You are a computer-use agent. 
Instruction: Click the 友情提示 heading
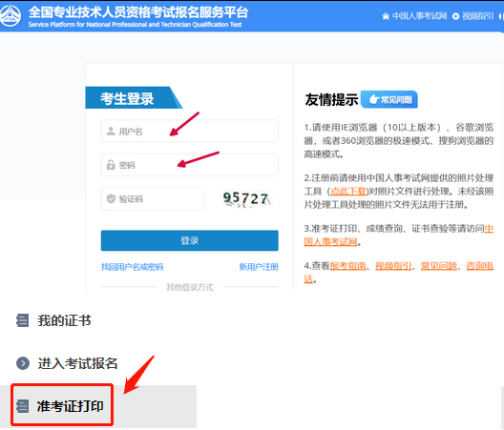331,99
